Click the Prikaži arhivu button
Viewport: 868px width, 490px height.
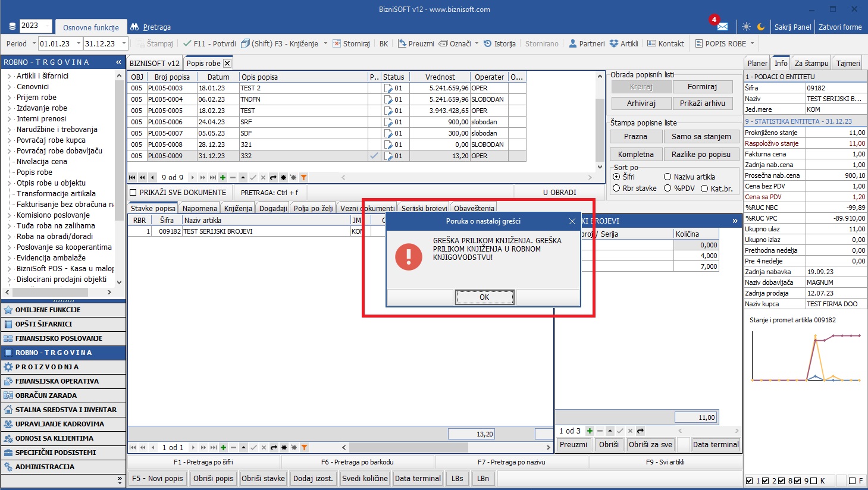coord(702,103)
